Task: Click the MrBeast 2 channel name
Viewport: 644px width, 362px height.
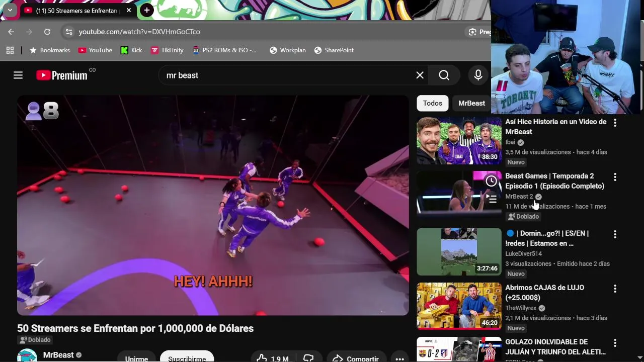Action: [519, 197]
